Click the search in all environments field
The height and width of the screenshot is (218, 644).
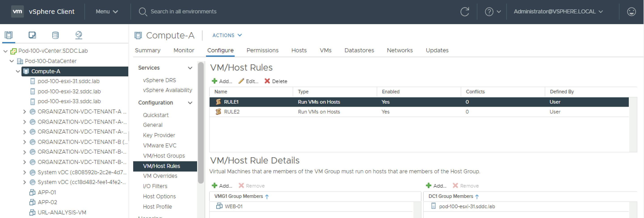pyautogui.click(x=183, y=11)
